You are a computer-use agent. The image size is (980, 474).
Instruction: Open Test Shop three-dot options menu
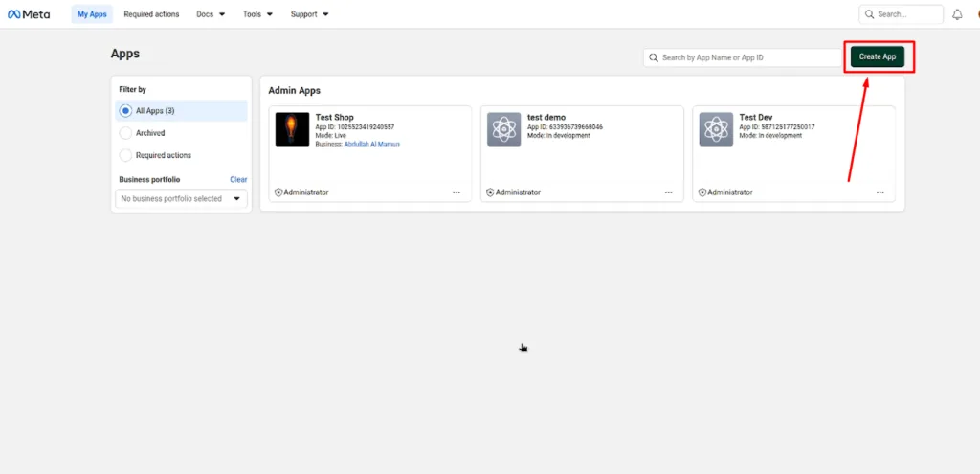click(457, 192)
